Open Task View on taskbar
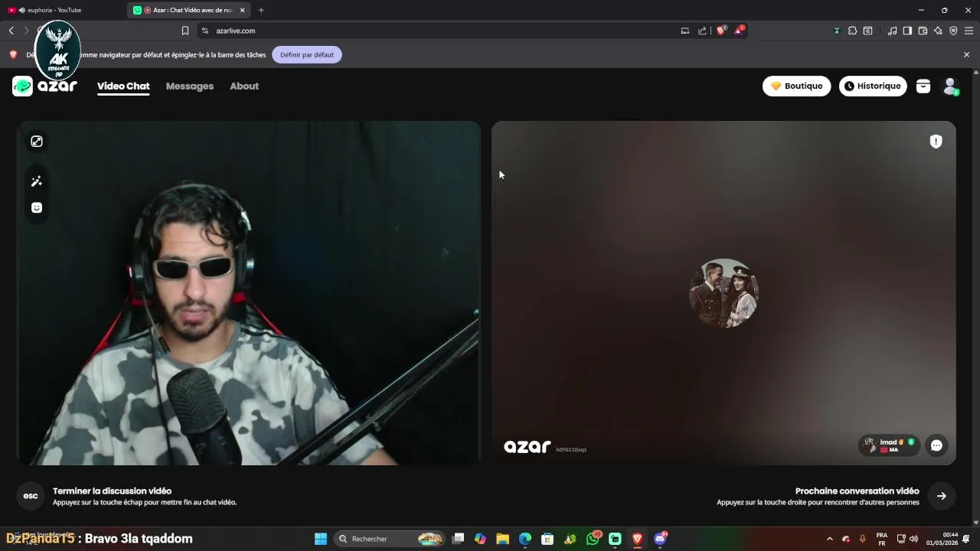Viewport: 980px width, 551px height. click(x=458, y=539)
